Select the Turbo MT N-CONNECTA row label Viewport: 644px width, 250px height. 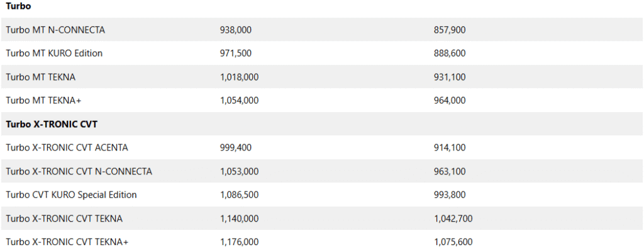click(55, 30)
